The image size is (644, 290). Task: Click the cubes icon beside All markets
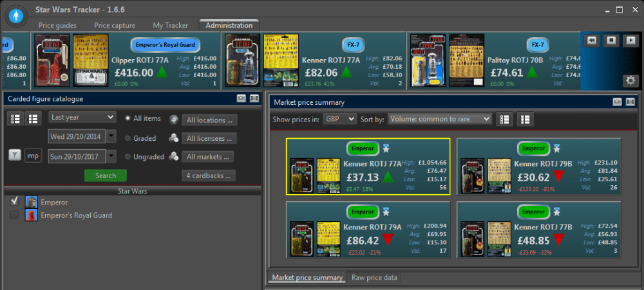pos(173,156)
